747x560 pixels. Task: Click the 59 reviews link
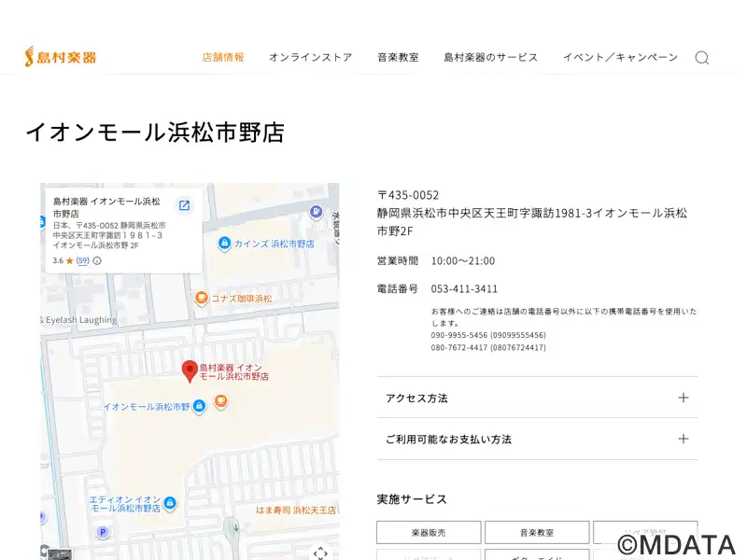coord(82,261)
